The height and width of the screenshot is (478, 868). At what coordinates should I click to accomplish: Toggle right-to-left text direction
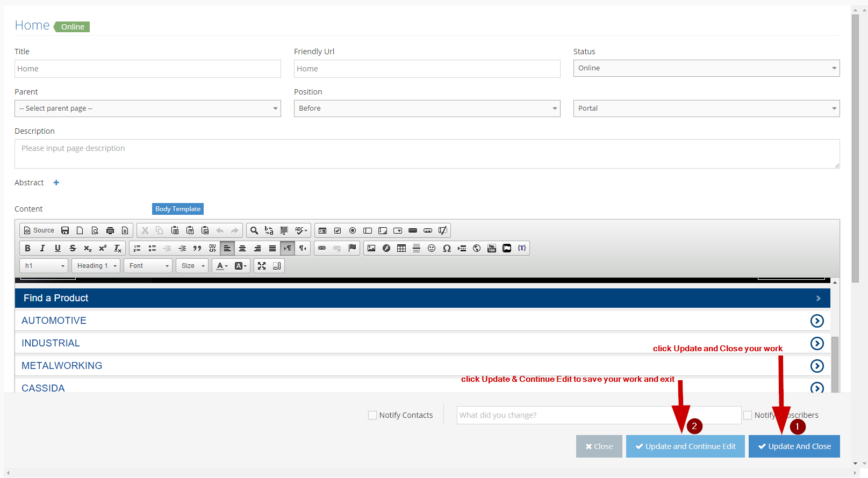pos(303,248)
